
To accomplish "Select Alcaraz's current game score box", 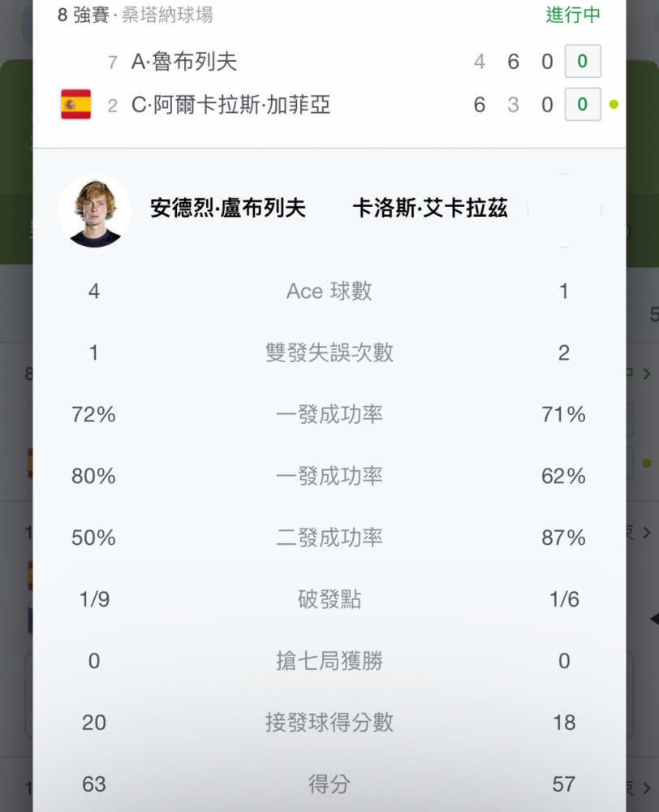I will click(x=583, y=105).
